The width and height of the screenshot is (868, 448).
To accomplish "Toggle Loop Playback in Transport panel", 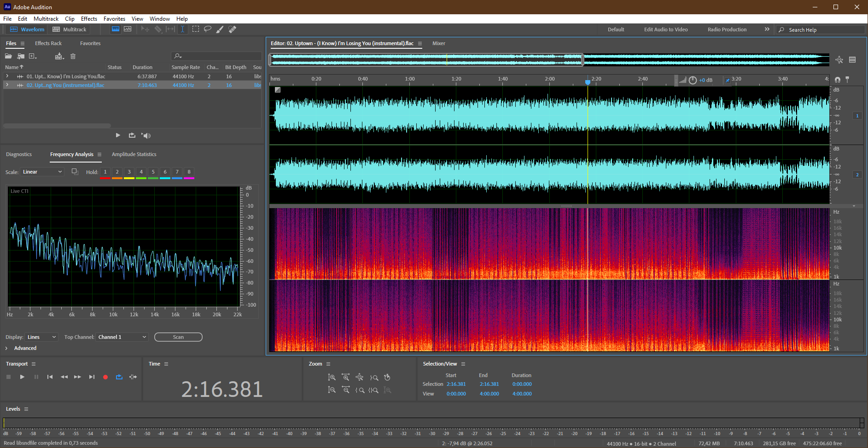I will pyautogui.click(x=119, y=377).
